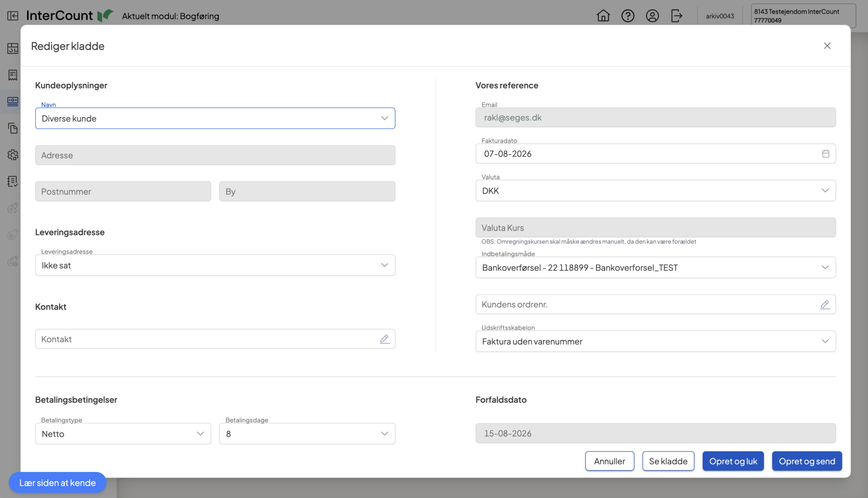Click the disabled By field
Viewport: 868px width, 498px height.
(307, 191)
